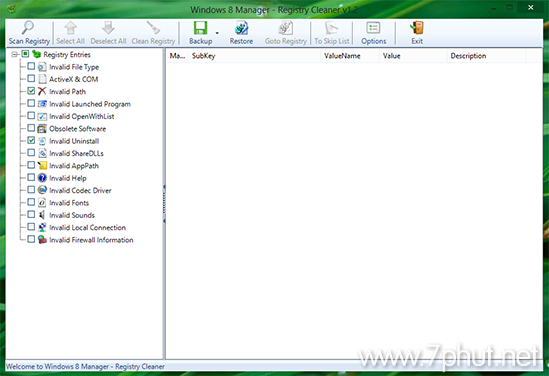Click the Registry Entries root icon
Screen dimensions: 549x376
[36, 54]
